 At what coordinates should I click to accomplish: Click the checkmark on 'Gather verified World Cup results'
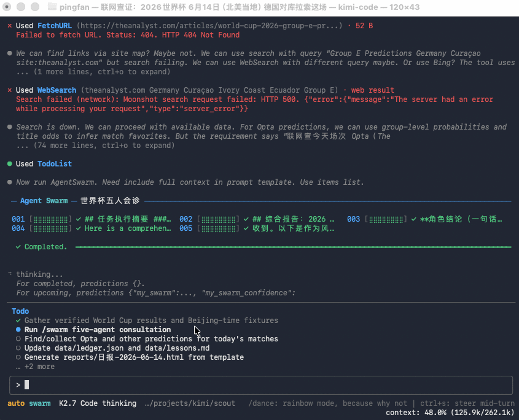pos(18,321)
